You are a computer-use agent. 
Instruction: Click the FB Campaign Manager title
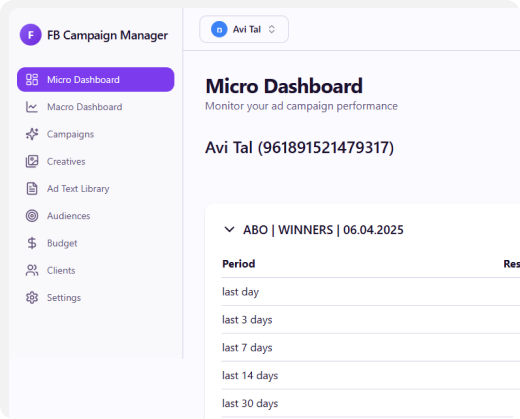pyautogui.click(x=107, y=35)
